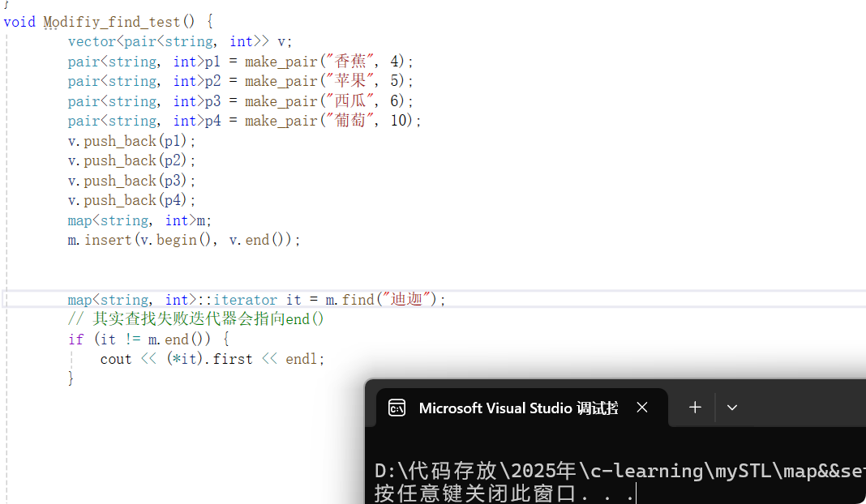Image resolution: width=866 pixels, height=504 pixels.
Task: Click the terminal icon in the console tab
Action: pos(397,408)
